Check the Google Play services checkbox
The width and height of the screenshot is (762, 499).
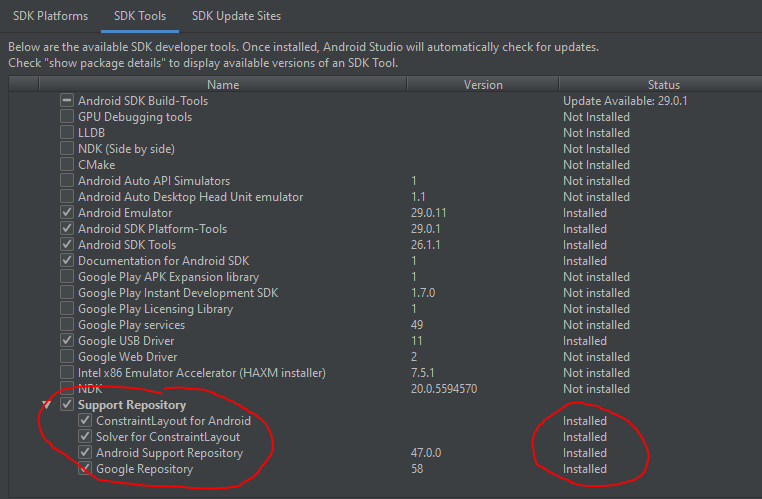[x=67, y=325]
